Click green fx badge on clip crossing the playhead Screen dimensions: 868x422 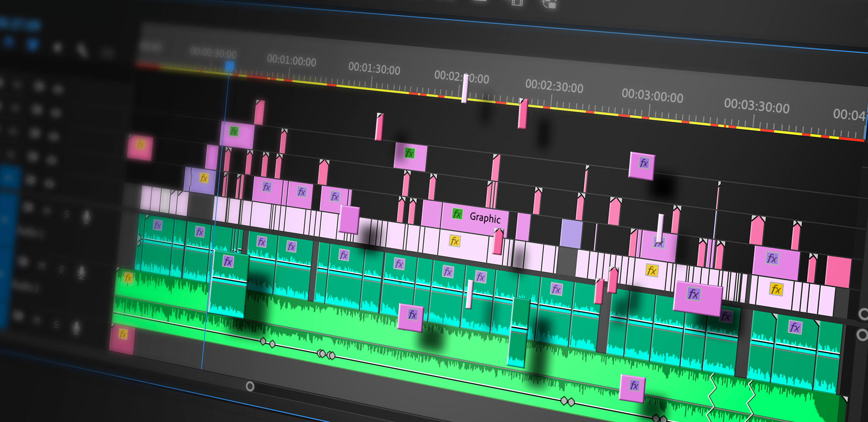click(234, 131)
